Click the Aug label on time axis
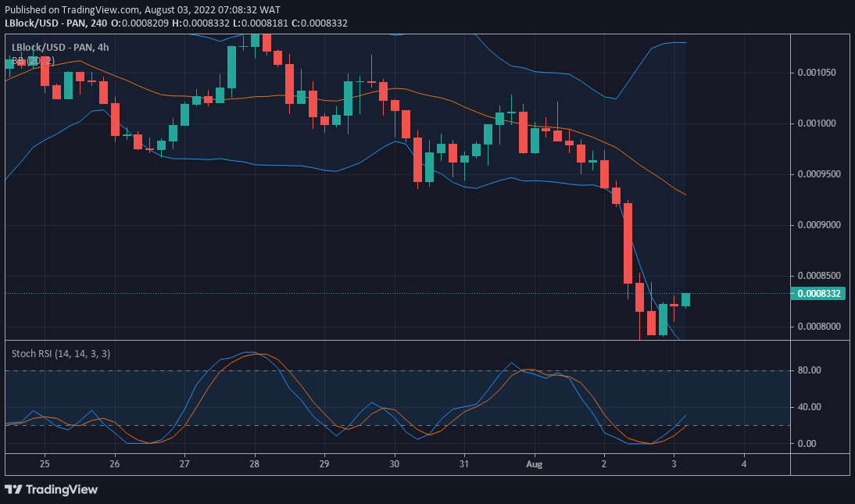 pyautogui.click(x=535, y=464)
